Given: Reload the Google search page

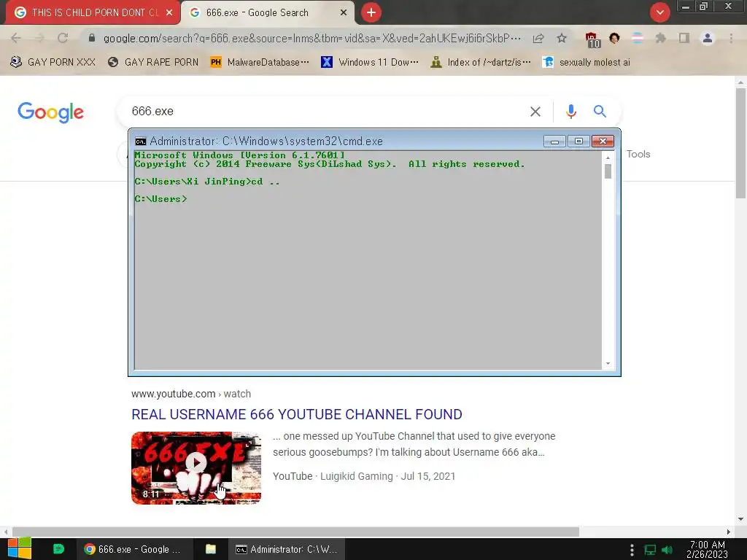Looking at the screenshot, I should click(x=63, y=38).
